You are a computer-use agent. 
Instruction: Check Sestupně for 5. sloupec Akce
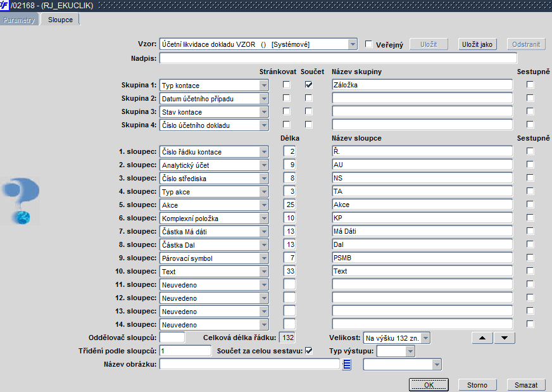[x=530, y=205]
